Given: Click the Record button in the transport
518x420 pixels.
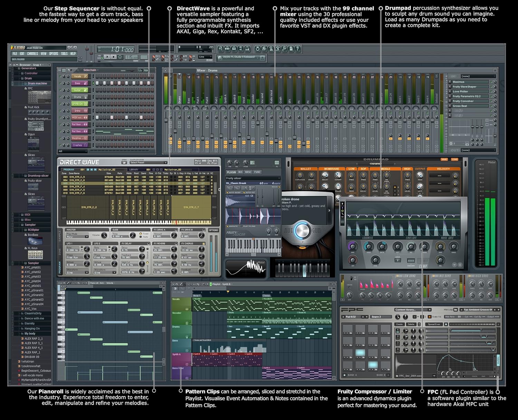Looking at the screenshot, I should 120,57.
